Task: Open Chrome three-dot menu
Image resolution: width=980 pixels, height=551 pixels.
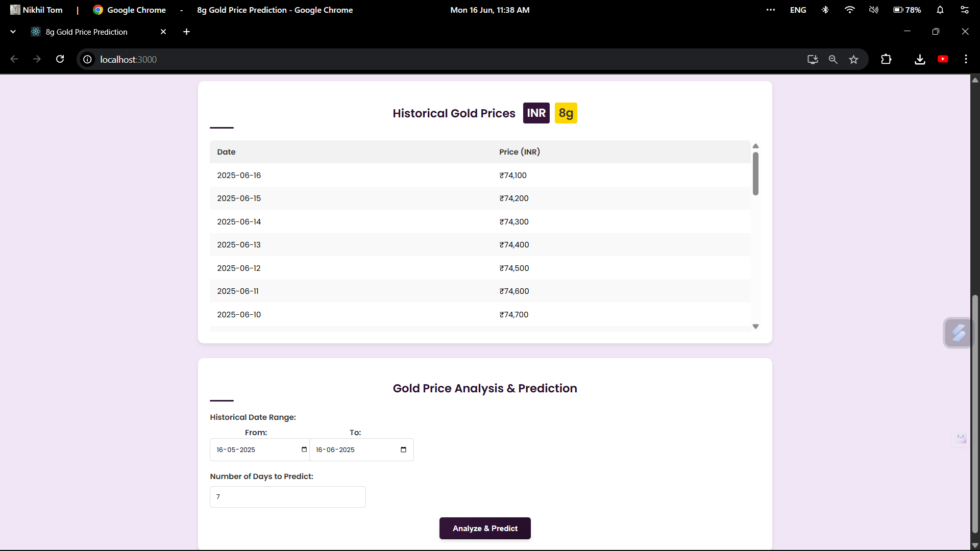Action: pos(966,59)
